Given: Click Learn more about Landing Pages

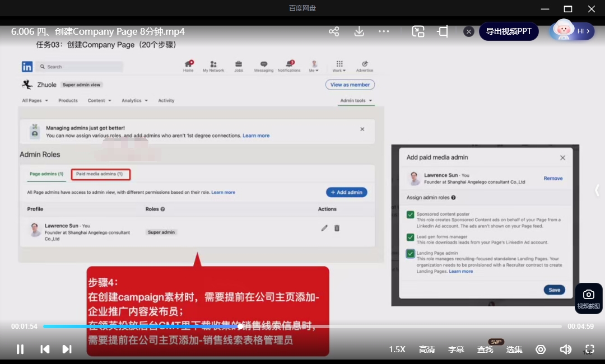Looking at the screenshot, I should pyautogui.click(x=460, y=272).
